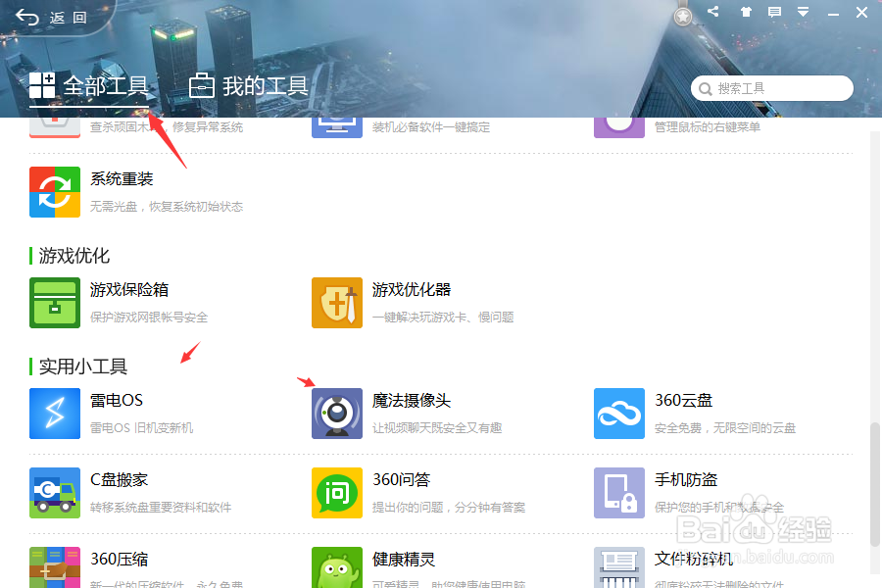Screen dimensions: 882x588
Task: Switch to the 全部工具 tab
Action: (89, 86)
